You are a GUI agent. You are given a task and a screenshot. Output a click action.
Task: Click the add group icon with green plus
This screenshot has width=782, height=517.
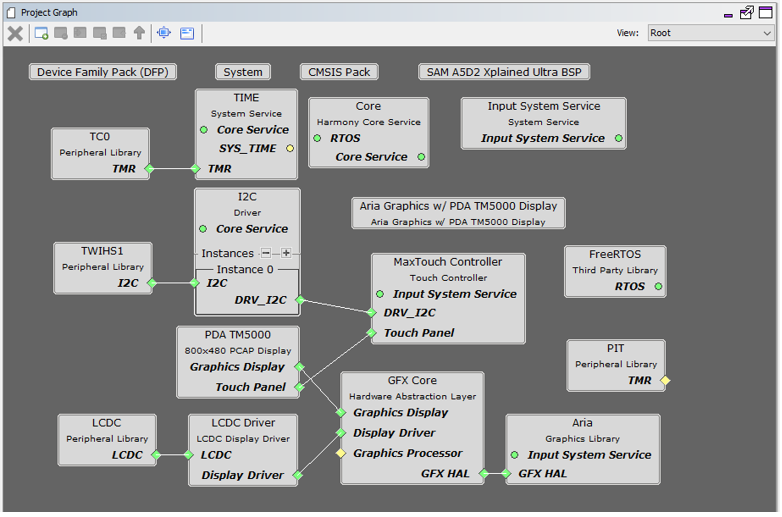pos(41,33)
